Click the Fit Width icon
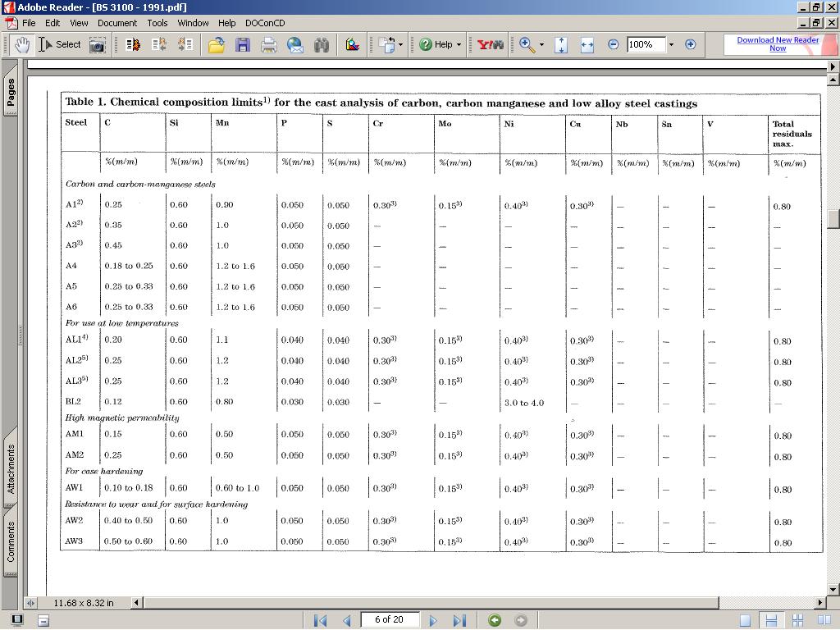This screenshot has height=630, width=840. pos(587,45)
